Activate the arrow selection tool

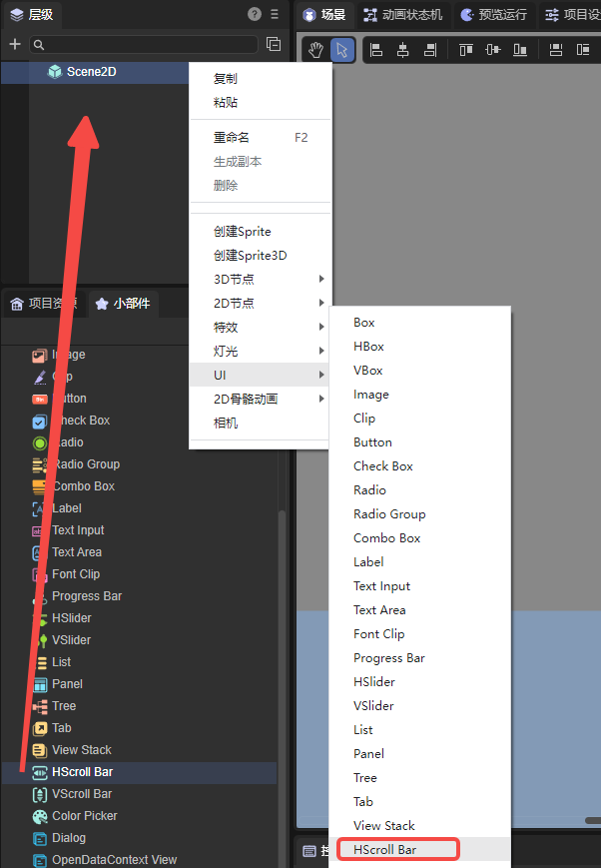click(341, 50)
